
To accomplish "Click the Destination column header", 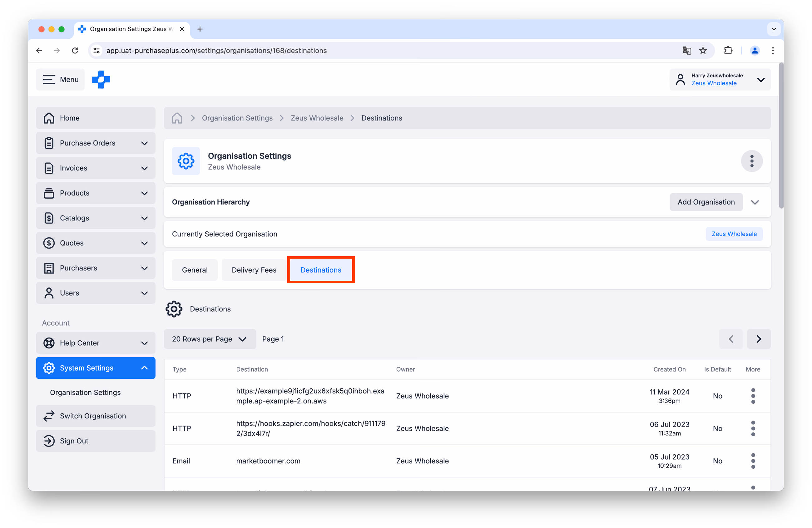I will pos(252,369).
